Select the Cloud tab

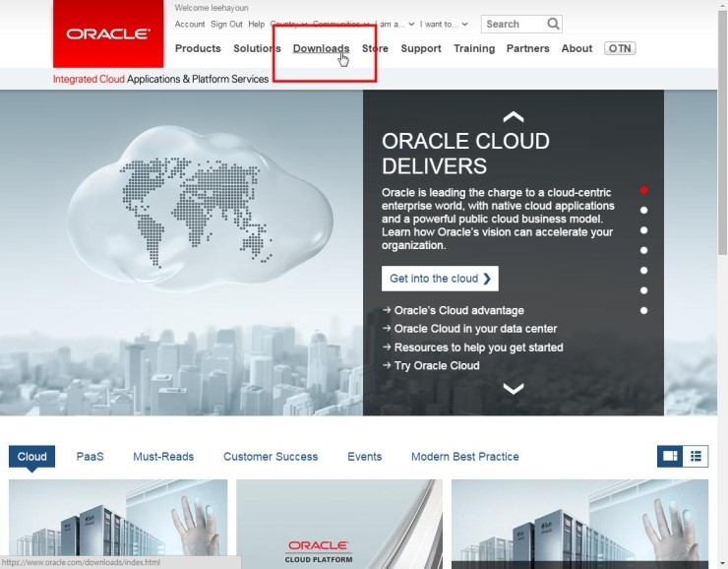click(31, 456)
